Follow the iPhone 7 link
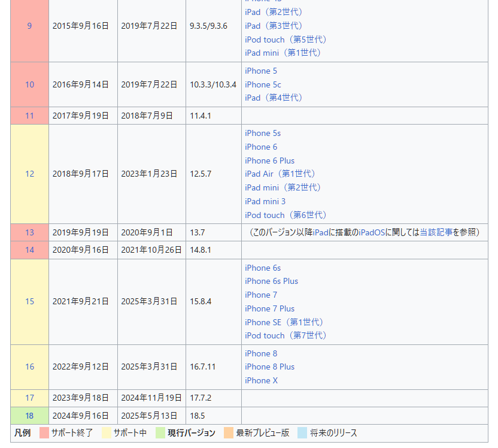498x448 pixels. (x=261, y=295)
